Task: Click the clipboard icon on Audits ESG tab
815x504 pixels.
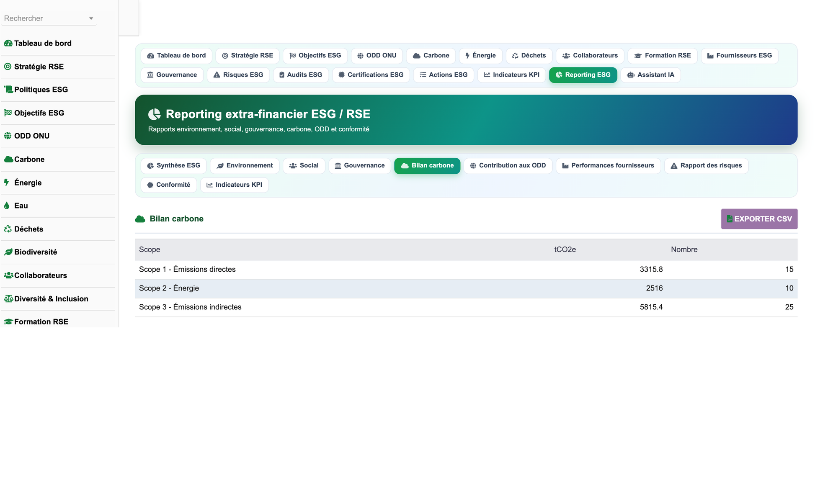Action: [x=282, y=75]
